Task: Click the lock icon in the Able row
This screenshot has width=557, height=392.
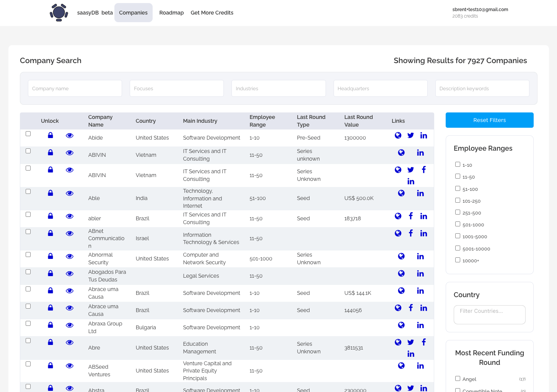Action: (x=50, y=193)
